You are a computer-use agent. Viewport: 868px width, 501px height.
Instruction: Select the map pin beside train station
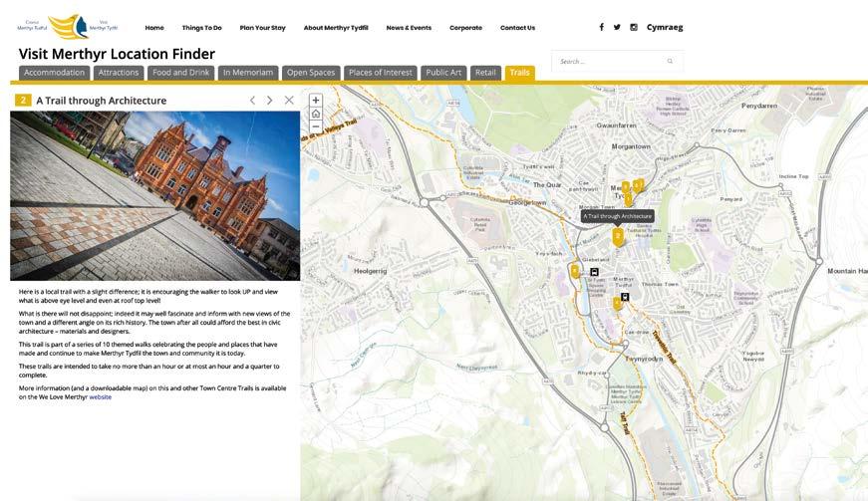click(617, 303)
